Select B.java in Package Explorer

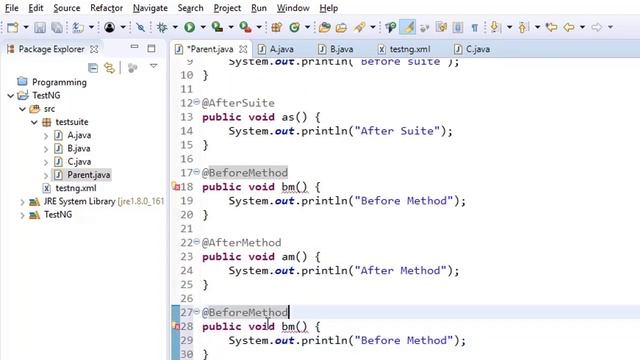[x=78, y=149]
